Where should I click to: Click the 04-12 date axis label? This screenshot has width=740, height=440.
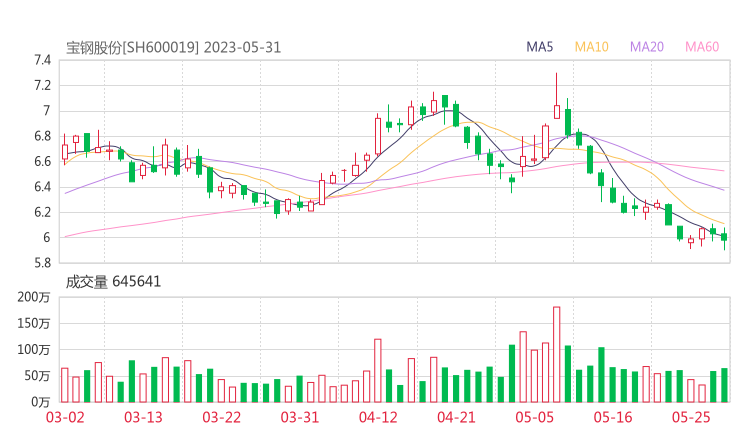[378, 417]
